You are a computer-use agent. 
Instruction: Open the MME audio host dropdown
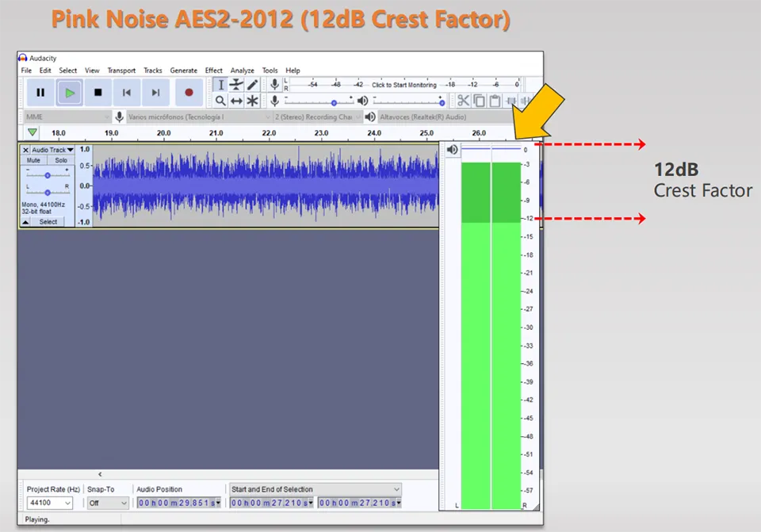[x=68, y=117]
